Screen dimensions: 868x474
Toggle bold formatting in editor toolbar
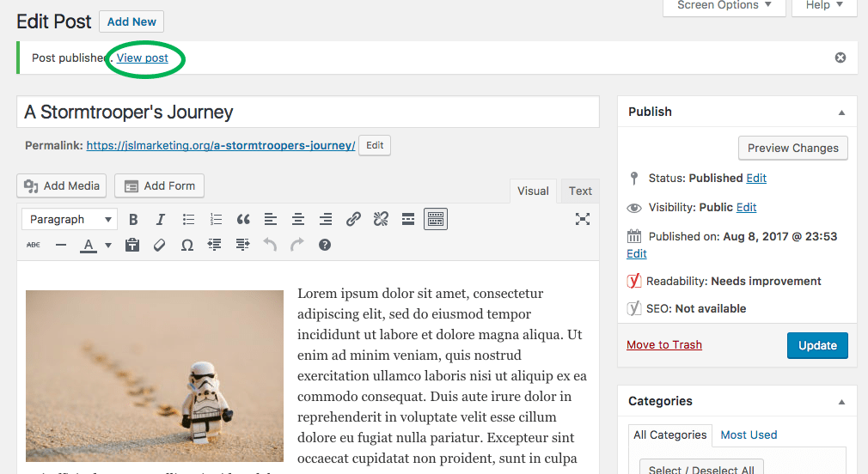133,220
